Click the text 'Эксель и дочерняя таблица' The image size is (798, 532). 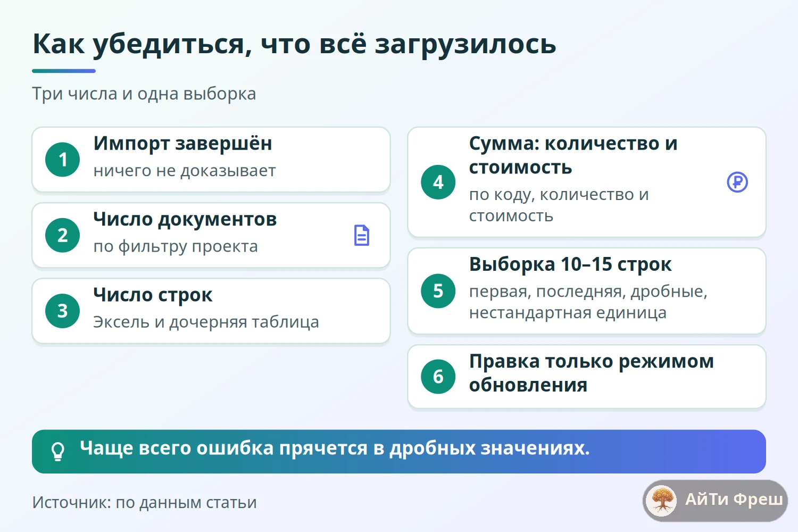[206, 322]
